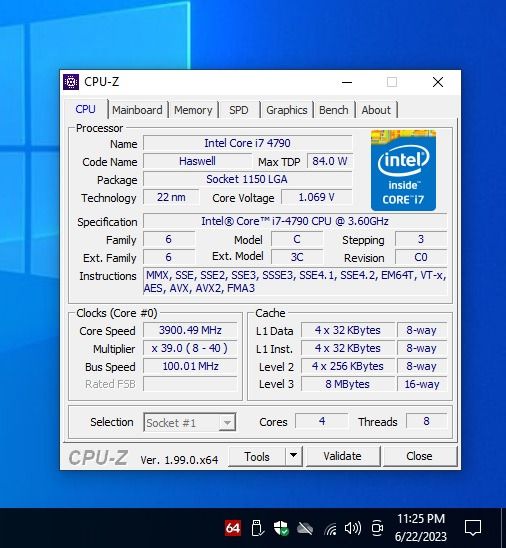
Task: Open Windows Security shield tray icon
Action: (281, 528)
